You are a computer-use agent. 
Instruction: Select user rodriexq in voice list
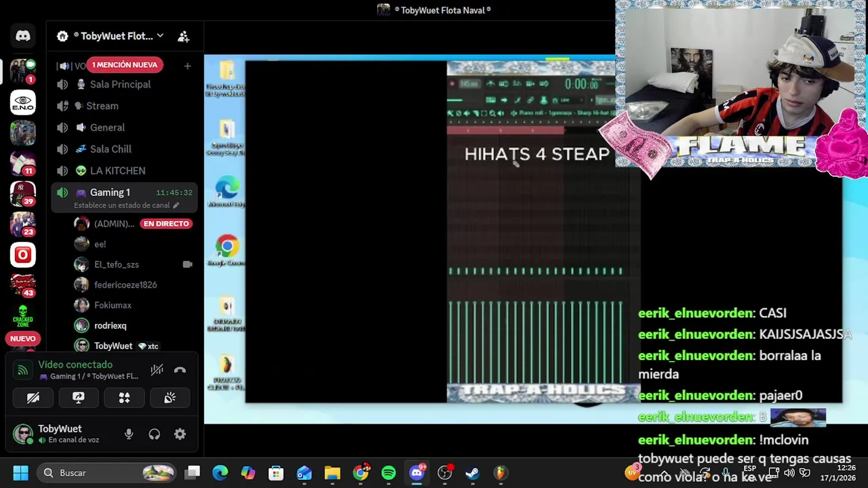(134, 325)
